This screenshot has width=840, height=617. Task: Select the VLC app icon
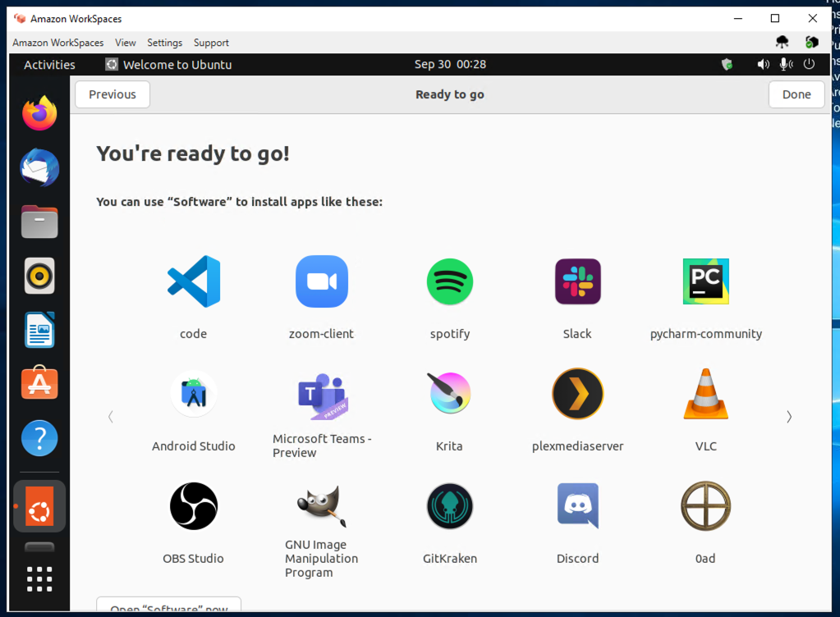(705, 393)
